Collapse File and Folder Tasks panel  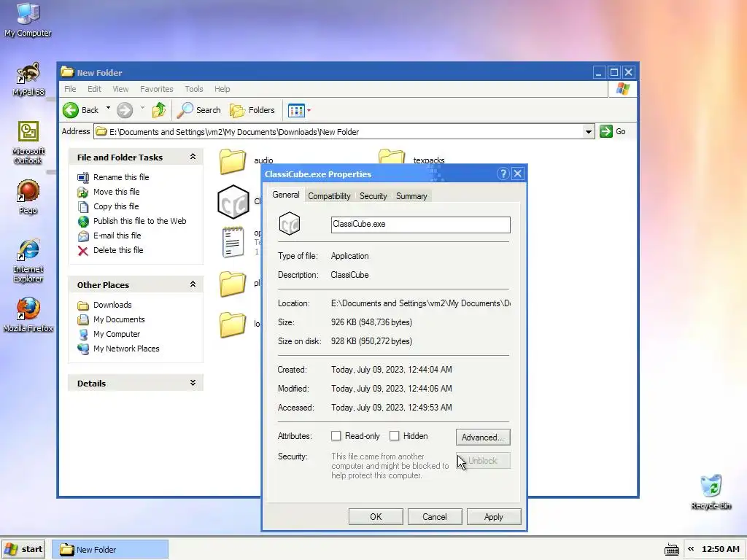point(193,157)
